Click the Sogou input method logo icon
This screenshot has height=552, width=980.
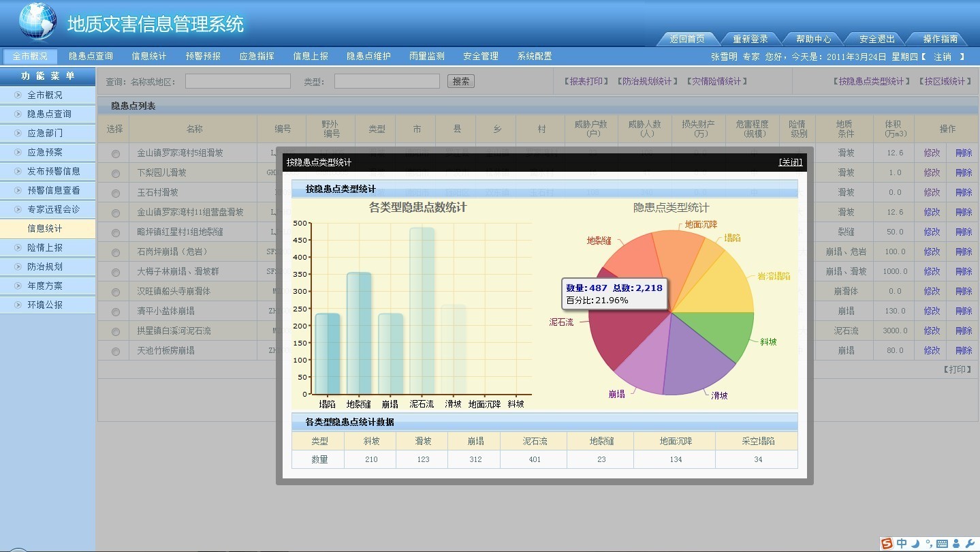point(886,543)
